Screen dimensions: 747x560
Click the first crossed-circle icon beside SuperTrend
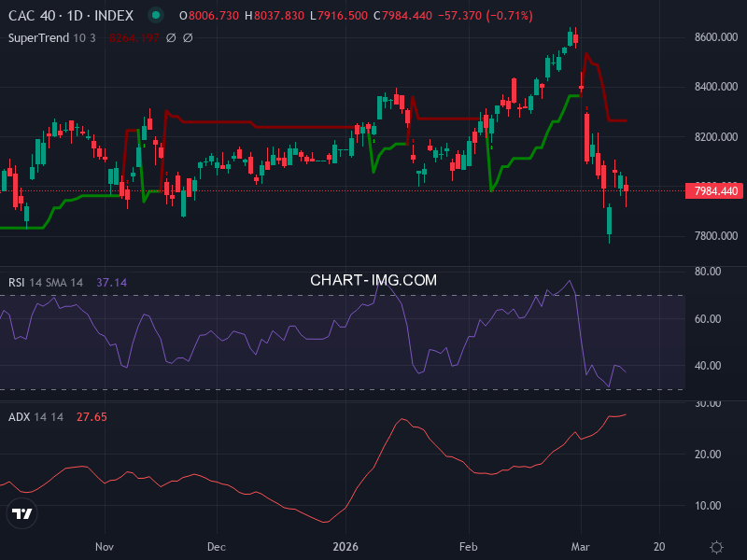coord(170,37)
